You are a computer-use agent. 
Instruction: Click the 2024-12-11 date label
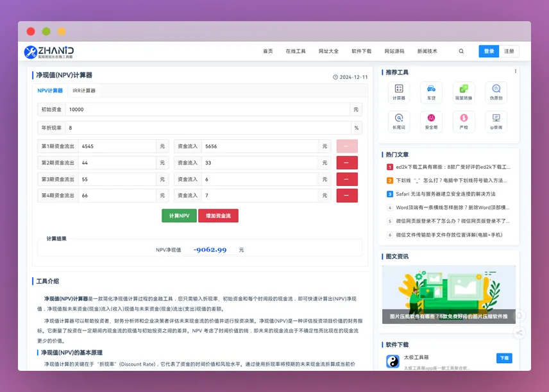pos(353,77)
